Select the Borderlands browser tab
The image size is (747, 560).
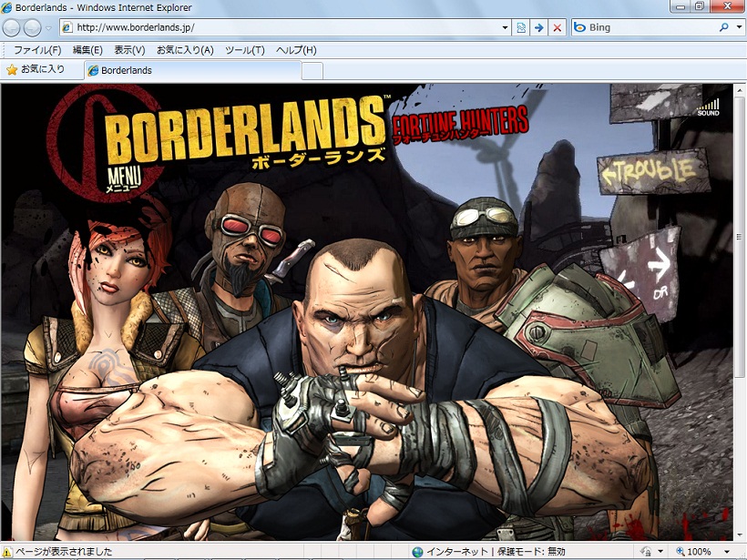[191, 70]
